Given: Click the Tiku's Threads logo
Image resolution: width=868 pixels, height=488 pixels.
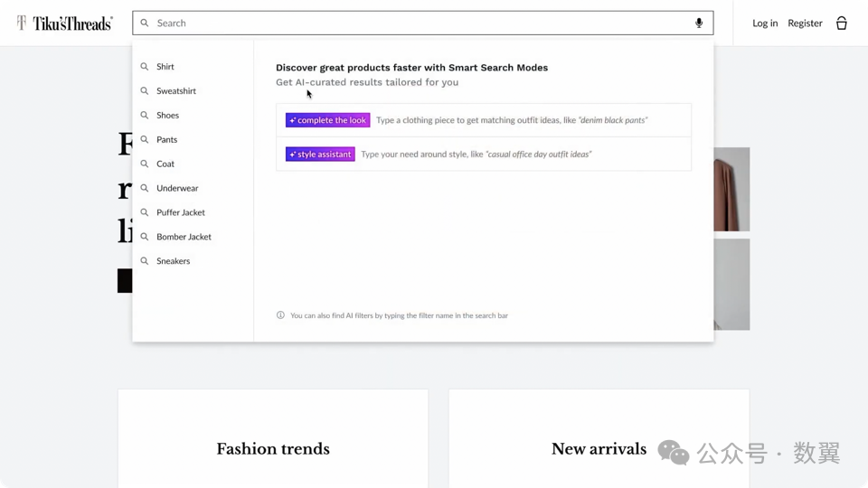Looking at the screenshot, I should click(x=64, y=23).
